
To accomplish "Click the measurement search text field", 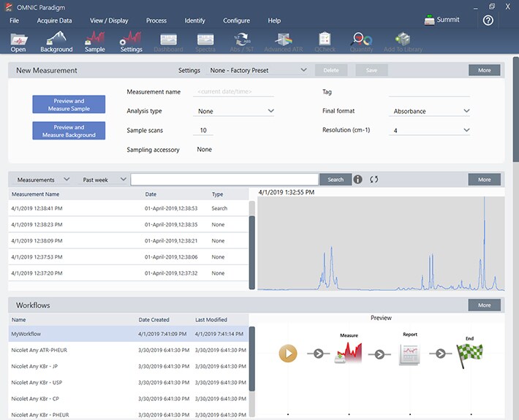I will (224, 179).
